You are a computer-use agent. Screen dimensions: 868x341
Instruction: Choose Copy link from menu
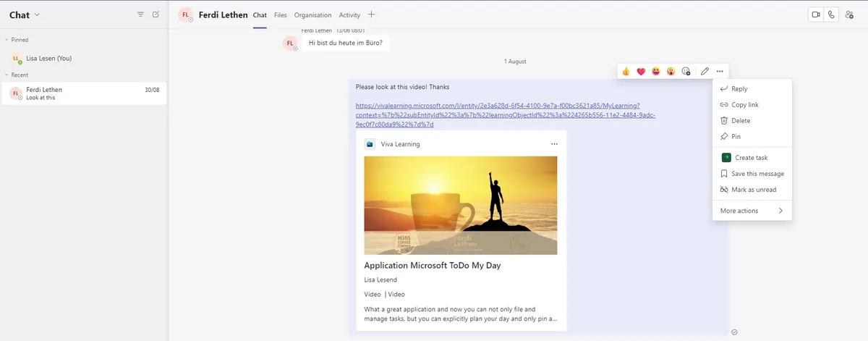tap(752, 105)
